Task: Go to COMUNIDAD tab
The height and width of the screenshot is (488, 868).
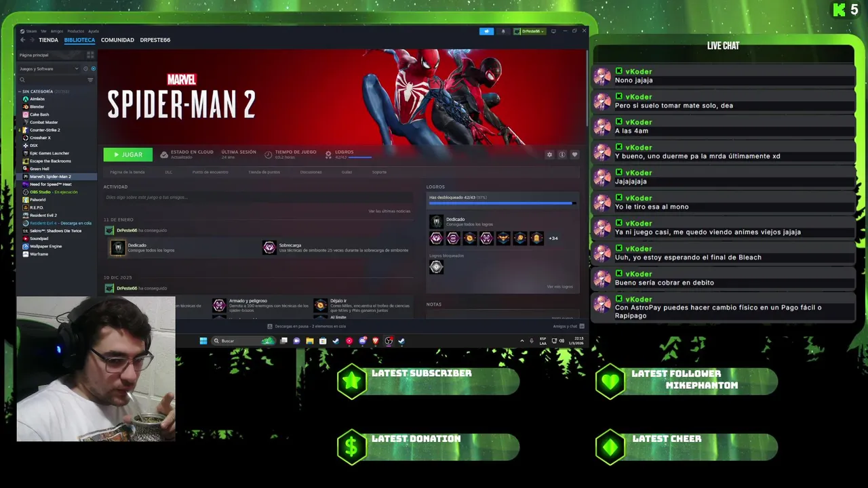Action: pyautogui.click(x=117, y=40)
